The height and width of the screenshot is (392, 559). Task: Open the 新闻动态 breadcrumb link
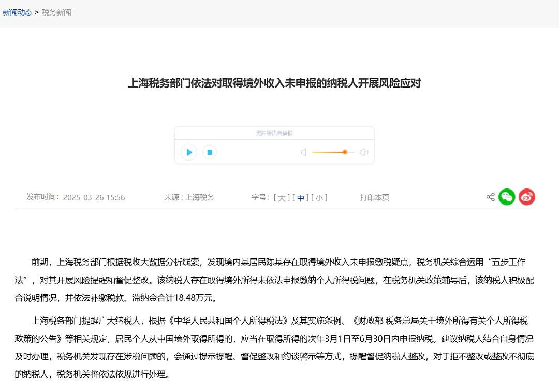point(17,12)
